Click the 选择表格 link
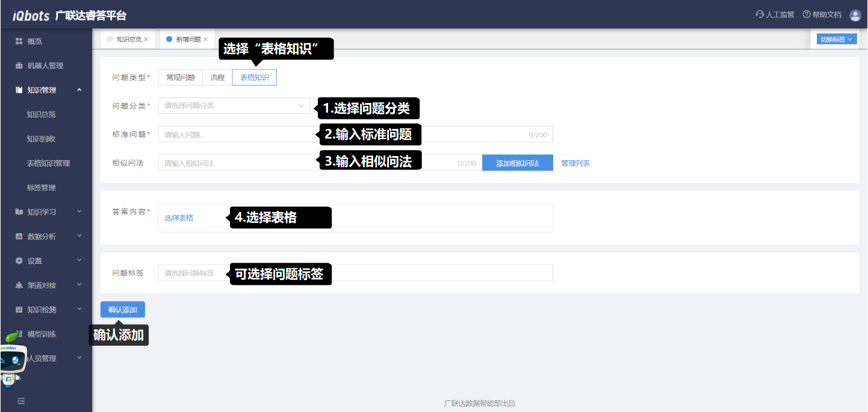 click(x=179, y=218)
